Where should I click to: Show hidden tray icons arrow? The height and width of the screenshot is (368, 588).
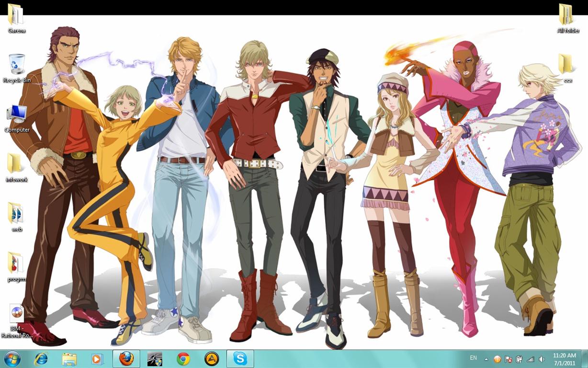pyautogui.click(x=486, y=359)
